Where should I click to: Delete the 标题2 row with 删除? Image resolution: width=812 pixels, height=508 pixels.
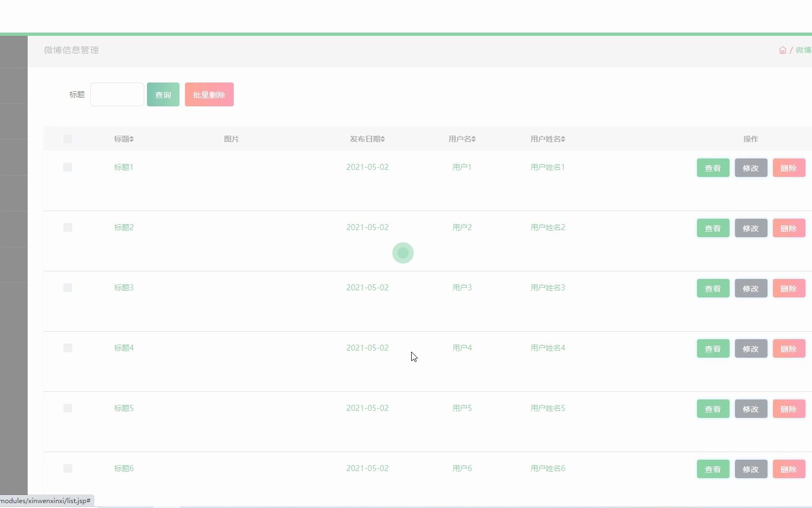click(789, 228)
